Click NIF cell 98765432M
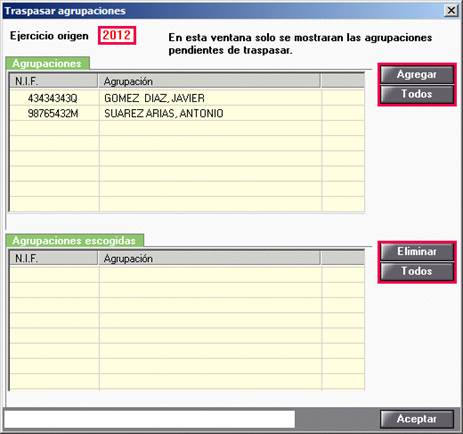Screen dimensions: 463x434 [x=53, y=113]
